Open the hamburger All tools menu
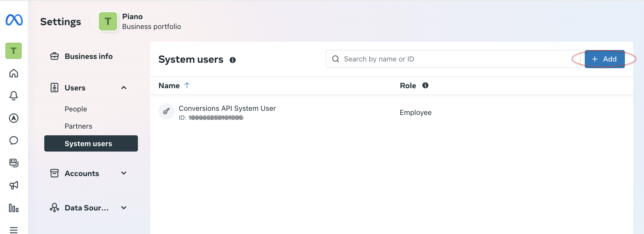Screen dimensions: 644x234 [x=14, y=230]
